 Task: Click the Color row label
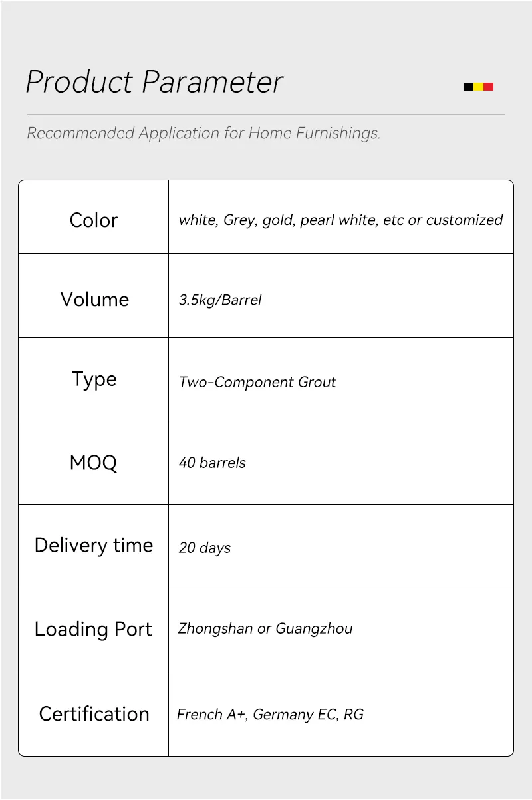coord(94,220)
